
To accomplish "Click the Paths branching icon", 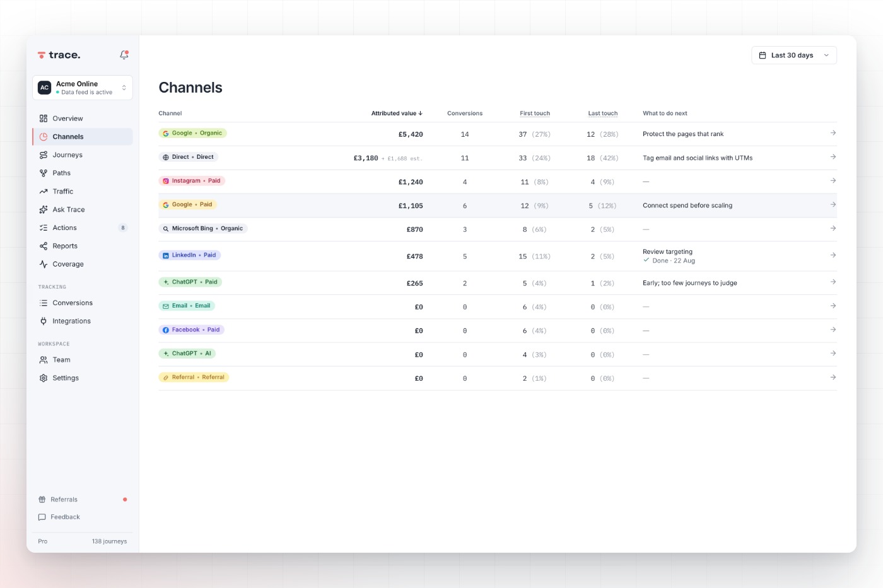I will coord(44,173).
